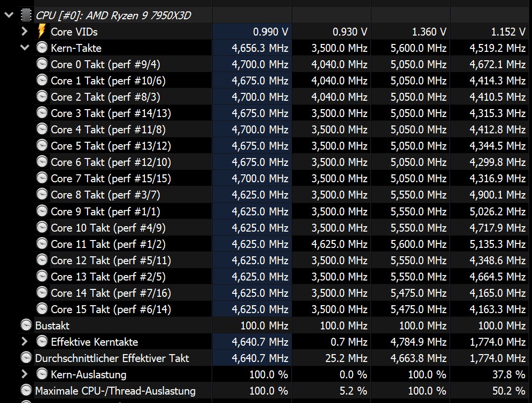Select the Core 11 Takt (perf #1/2) row label
Screen dimensions: 532x403
point(108,244)
